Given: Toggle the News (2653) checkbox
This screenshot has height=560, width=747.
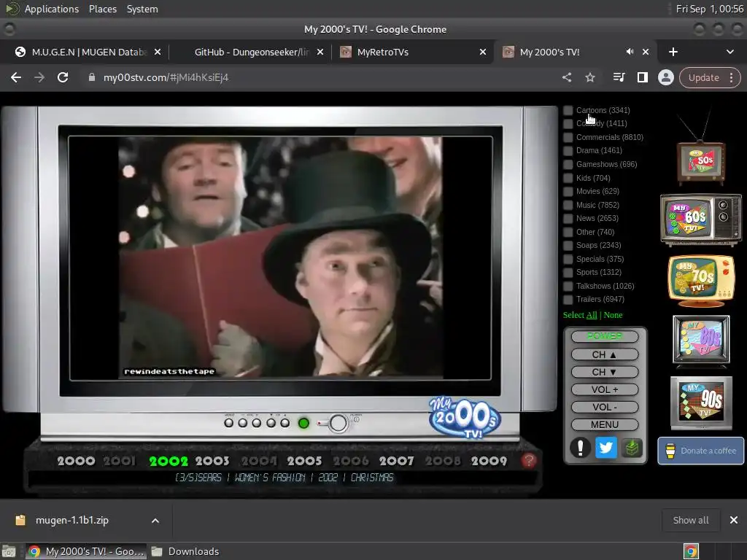Looking at the screenshot, I should click(568, 219).
